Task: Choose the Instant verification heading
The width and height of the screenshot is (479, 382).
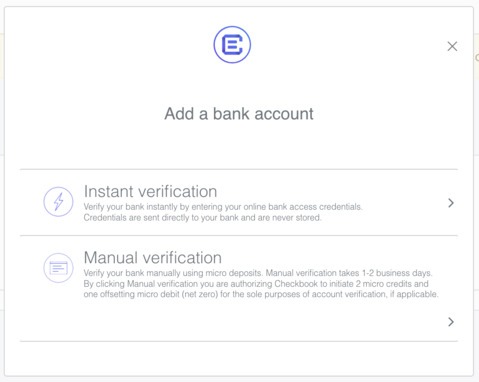Action: [x=150, y=191]
